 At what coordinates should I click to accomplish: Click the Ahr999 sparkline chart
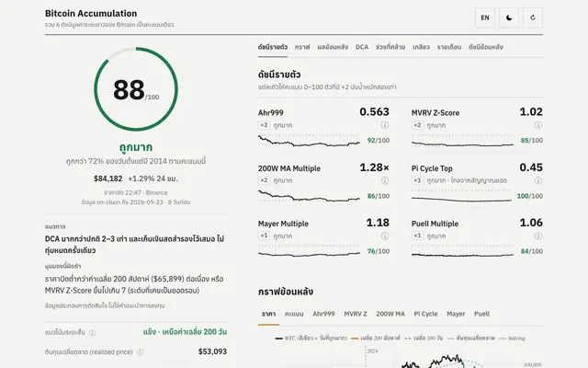309,141
